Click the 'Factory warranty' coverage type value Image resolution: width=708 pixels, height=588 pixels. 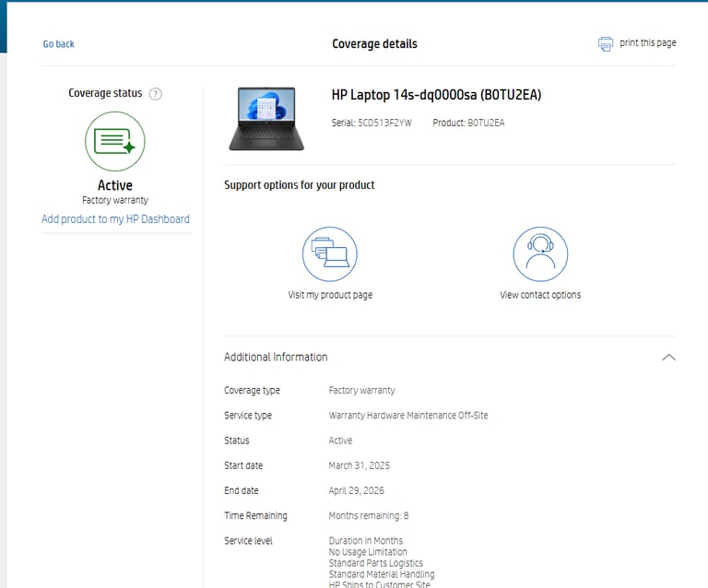tap(361, 391)
